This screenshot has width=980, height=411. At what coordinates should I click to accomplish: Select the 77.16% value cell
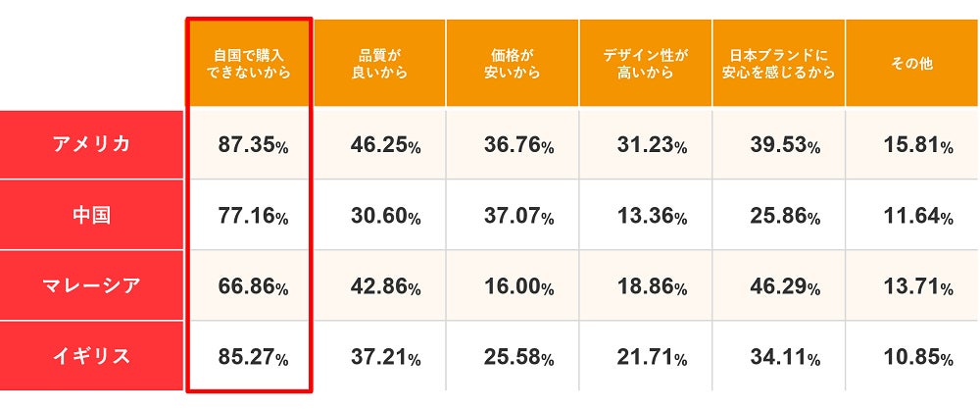pyautogui.click(x=252, y=216)
